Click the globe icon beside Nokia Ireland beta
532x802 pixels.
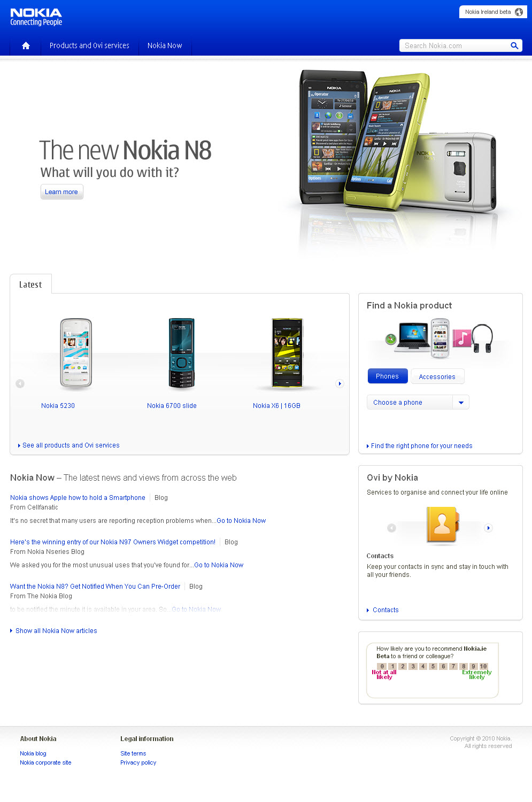519,12
